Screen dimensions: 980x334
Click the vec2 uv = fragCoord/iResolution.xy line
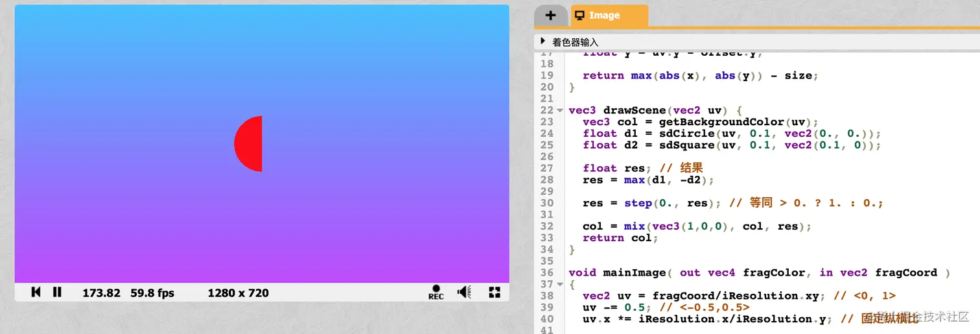point(739,296)
